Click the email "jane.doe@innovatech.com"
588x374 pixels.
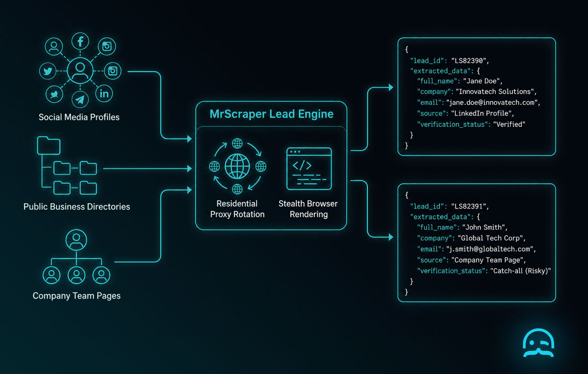pos(492,103)
